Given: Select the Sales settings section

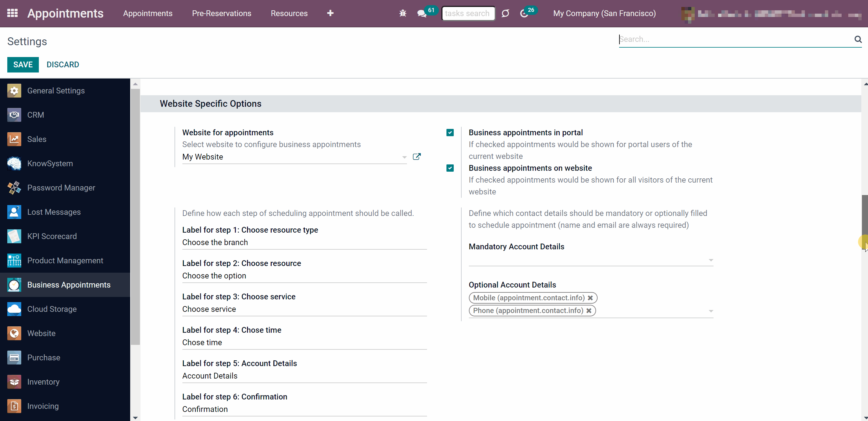Looking at the screenshot, I should coord(65,139).
